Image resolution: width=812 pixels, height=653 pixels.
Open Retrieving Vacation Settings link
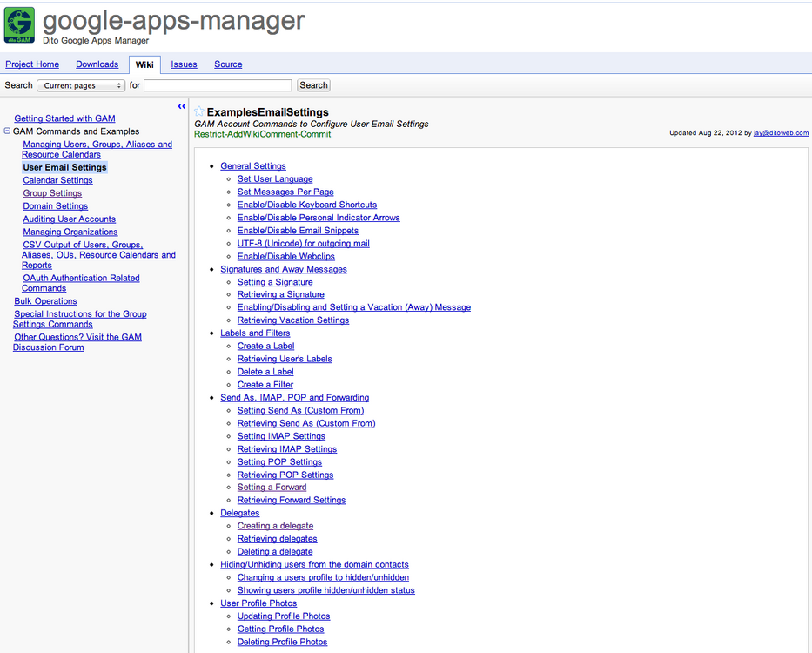click(293, 320)
